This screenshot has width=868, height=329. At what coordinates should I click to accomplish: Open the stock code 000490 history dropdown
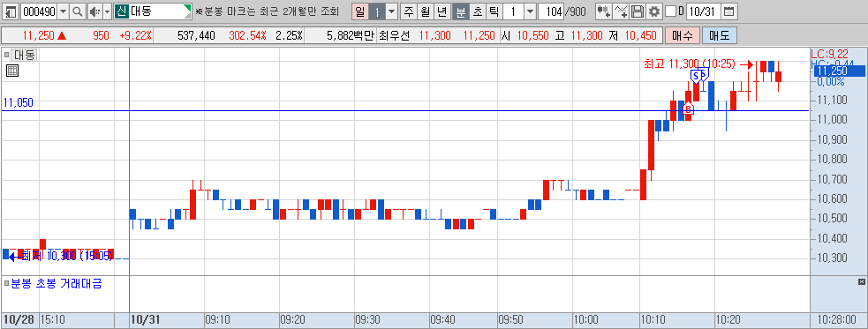(63, 11)
